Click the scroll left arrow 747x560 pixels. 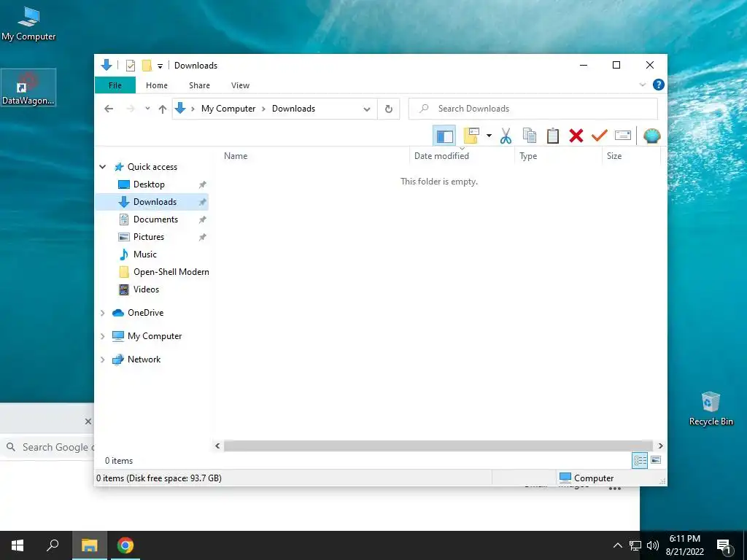(x=217, y=446)
